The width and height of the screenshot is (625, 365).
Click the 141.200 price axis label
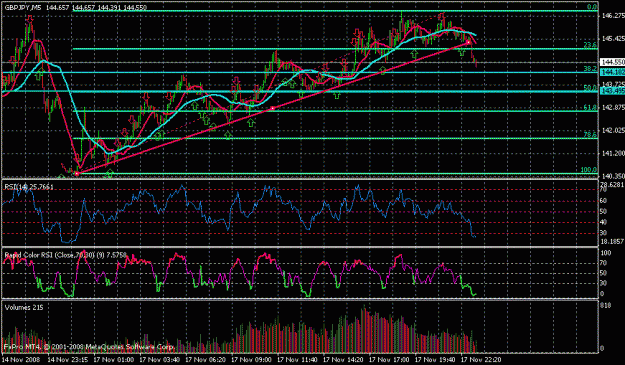(x=613, y=153)
